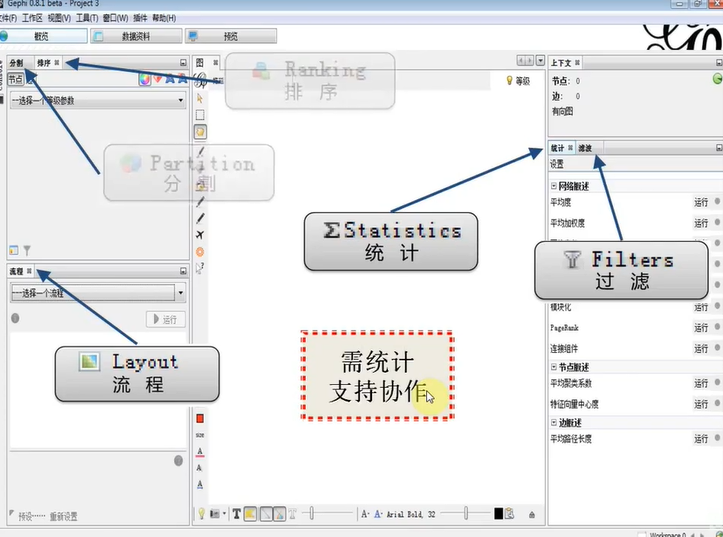Open the 帮助(H) menu
This screenshot has width=723, height=537.
(164, 18)
